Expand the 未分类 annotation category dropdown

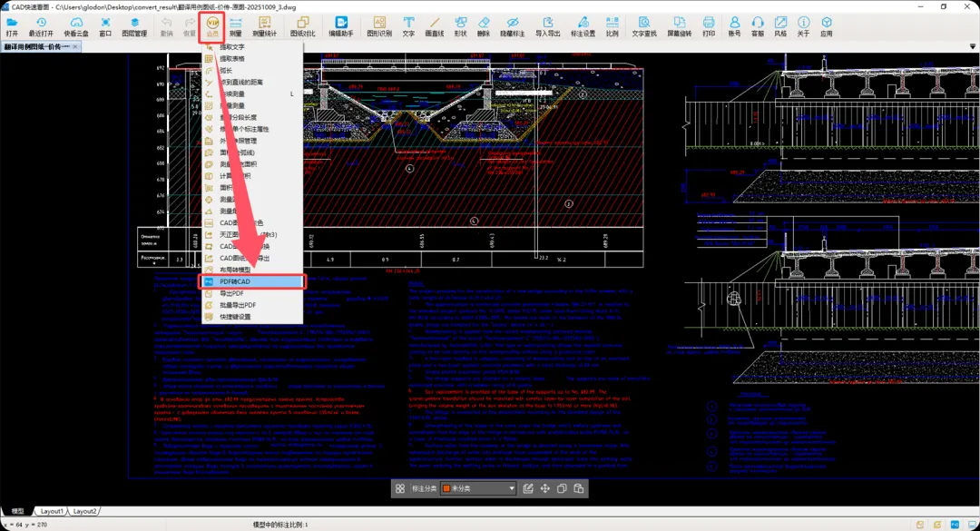(x=511, y=488)
